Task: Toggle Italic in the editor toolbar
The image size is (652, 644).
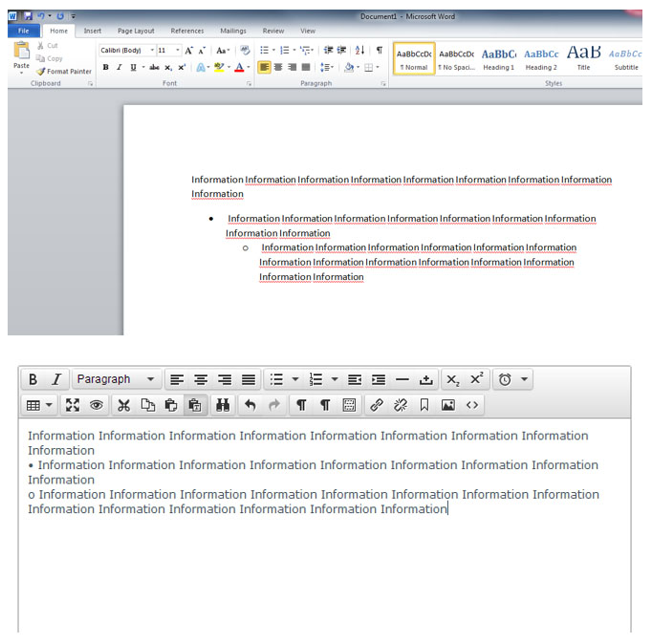Action: coord(55,379)
